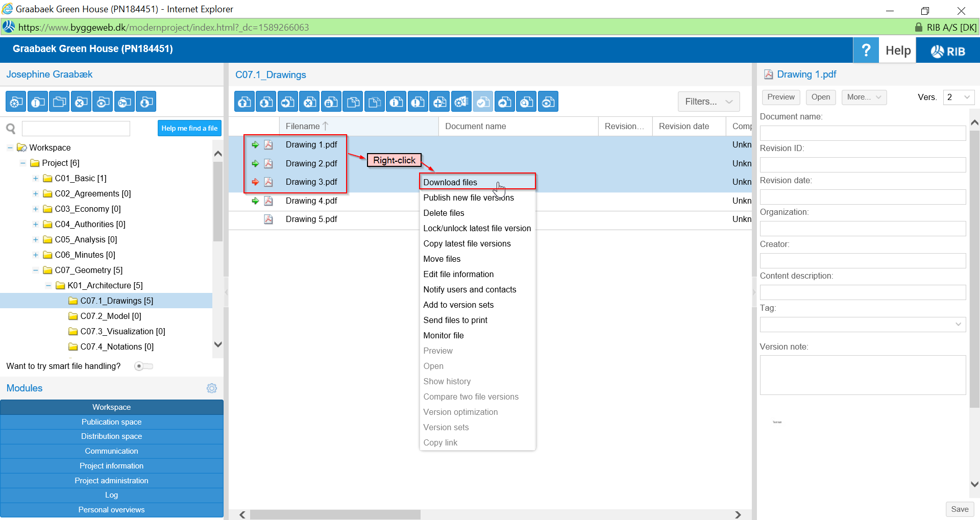Click the lock file toolbar icon
Image resolution: width=980 pixels, height=520 pixels.
tap(331, 102)
